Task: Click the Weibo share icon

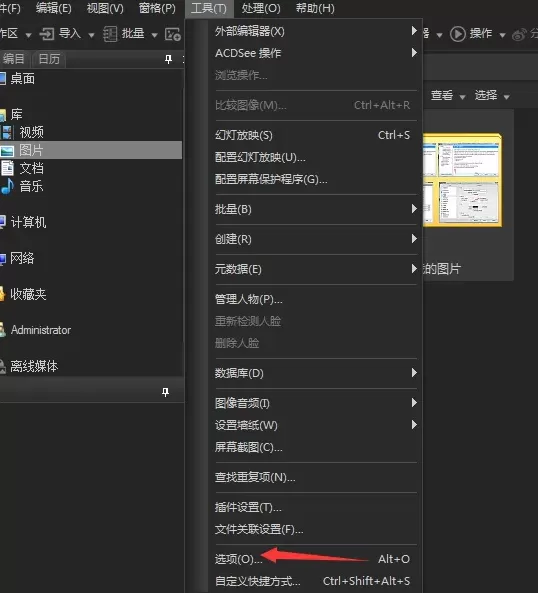Action: (x=519, y=35)
